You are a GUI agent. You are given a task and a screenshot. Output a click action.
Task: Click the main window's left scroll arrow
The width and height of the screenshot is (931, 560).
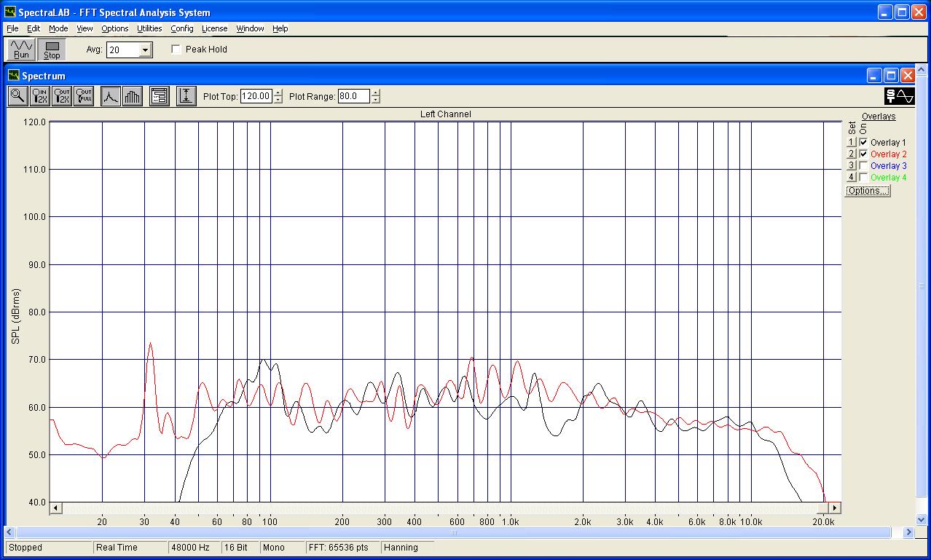tap(11, 532)
